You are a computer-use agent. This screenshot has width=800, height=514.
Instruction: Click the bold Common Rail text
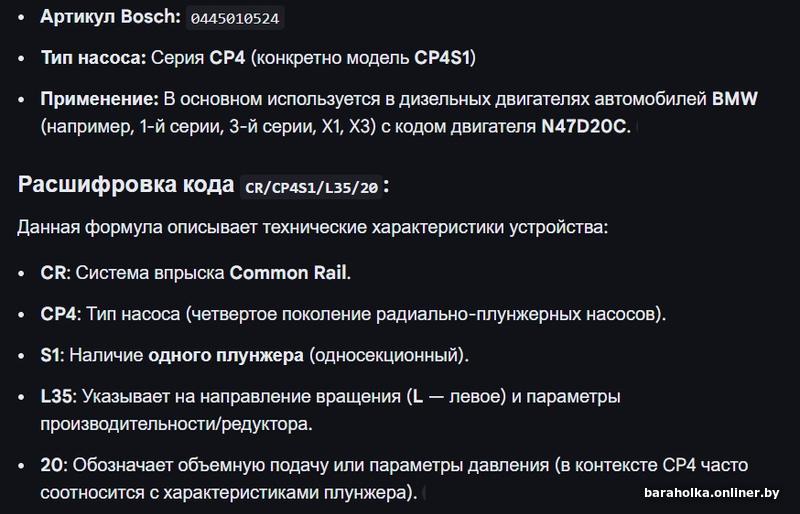point(290,272)
